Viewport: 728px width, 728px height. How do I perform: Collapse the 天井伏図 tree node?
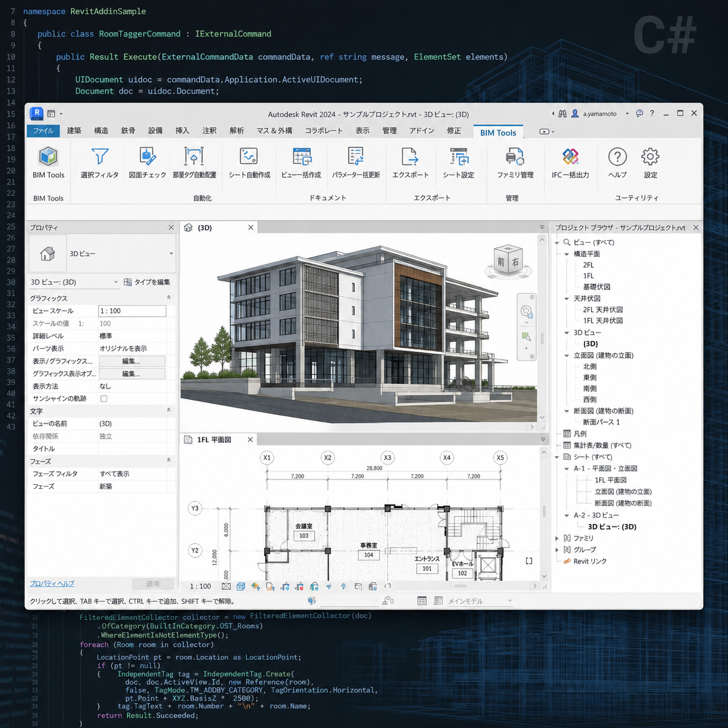click(567, 299)
